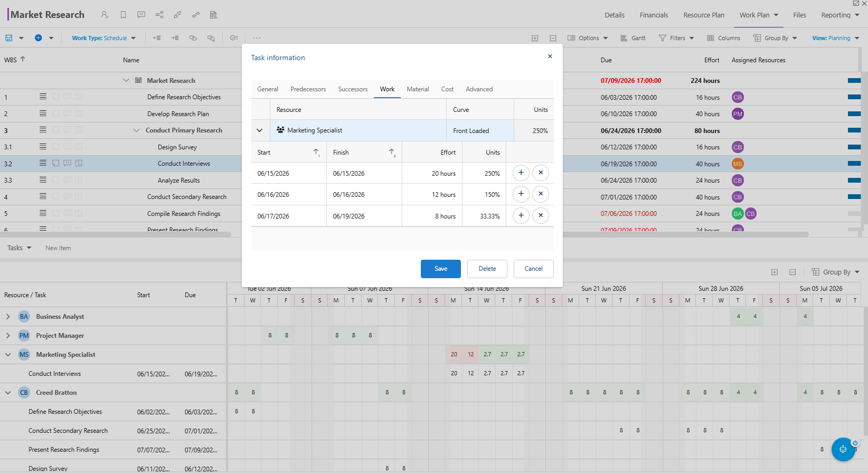Click New Item link
Screen dimensions: 868x474
[x=58, y=248]
